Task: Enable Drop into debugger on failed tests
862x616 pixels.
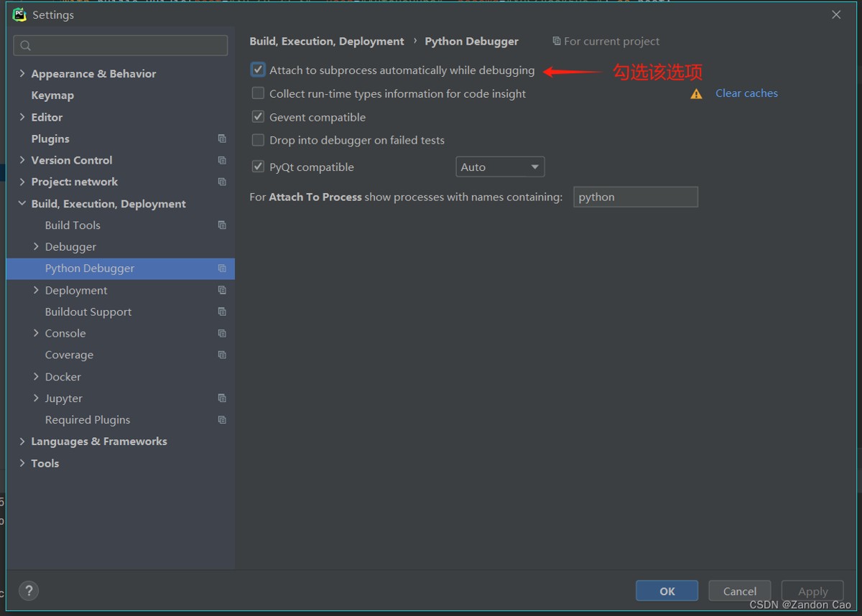Action: [258, 140]
